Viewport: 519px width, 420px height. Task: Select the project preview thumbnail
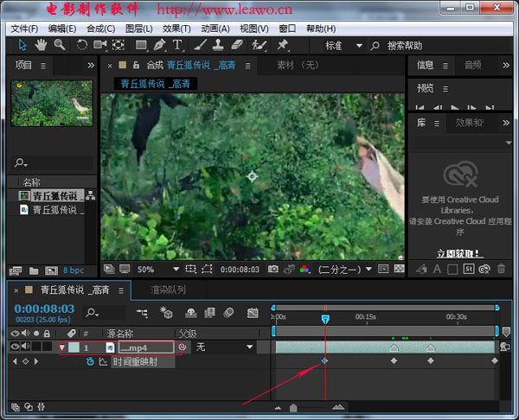pyautogui.click(x=52, y=103)
